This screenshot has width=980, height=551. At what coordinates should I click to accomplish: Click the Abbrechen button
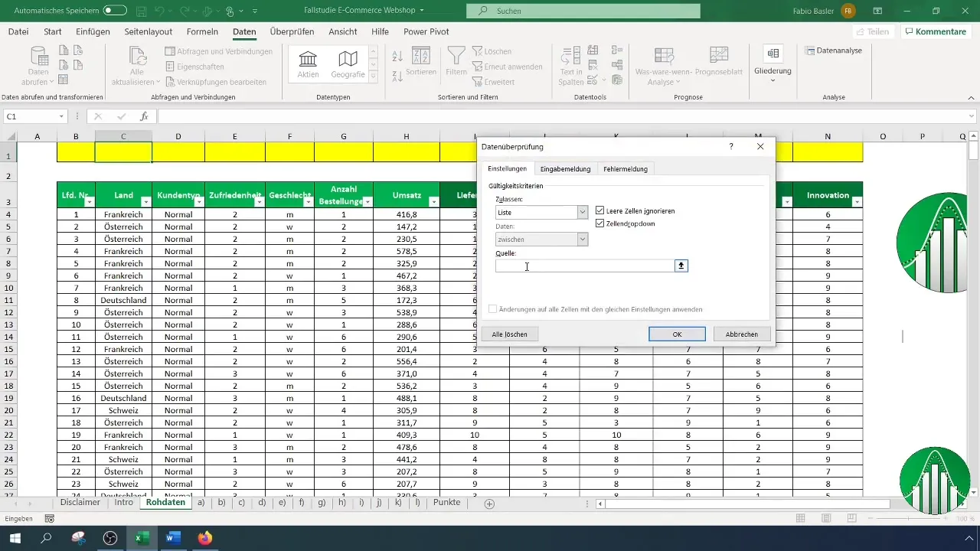[x=742, y=334]
